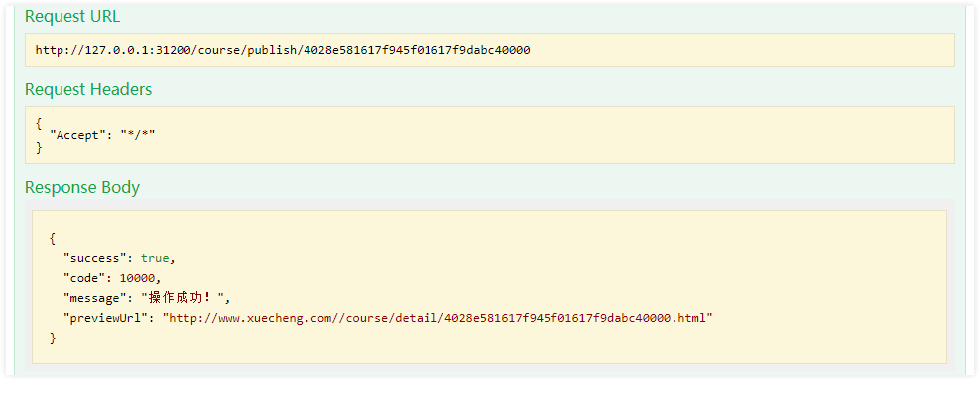
Task: Select the "success" key in response
Action: pyautogui.click(x=95, y=258)
